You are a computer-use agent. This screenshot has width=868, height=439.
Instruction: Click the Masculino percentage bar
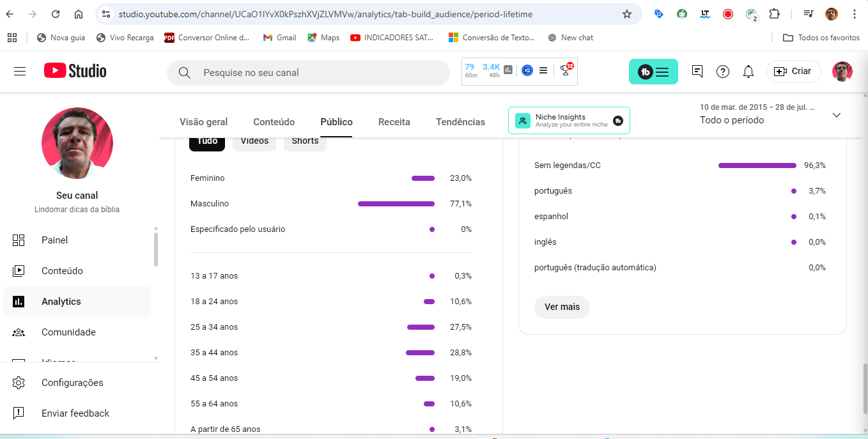click(396, 204)
